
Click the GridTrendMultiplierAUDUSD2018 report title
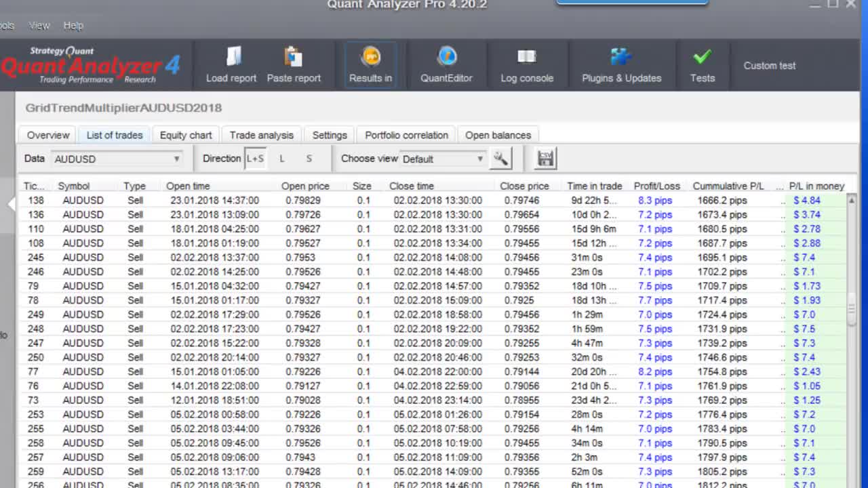tap(123, 108)
